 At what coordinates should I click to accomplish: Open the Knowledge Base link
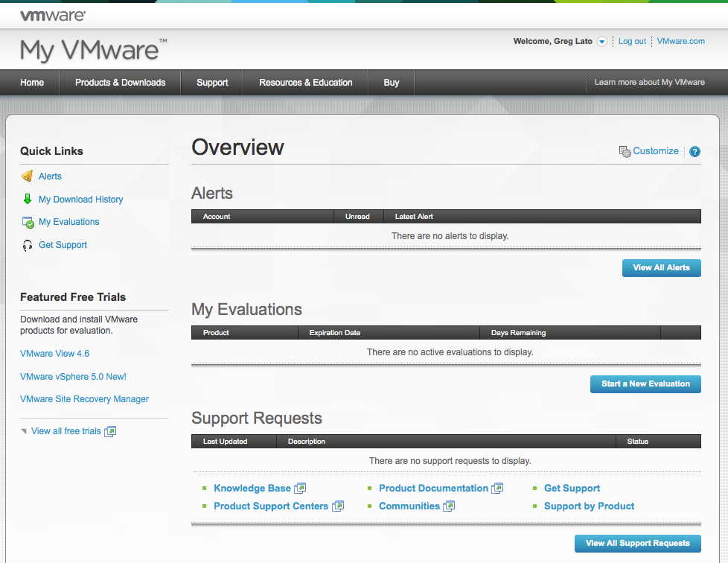pos(252,489)
